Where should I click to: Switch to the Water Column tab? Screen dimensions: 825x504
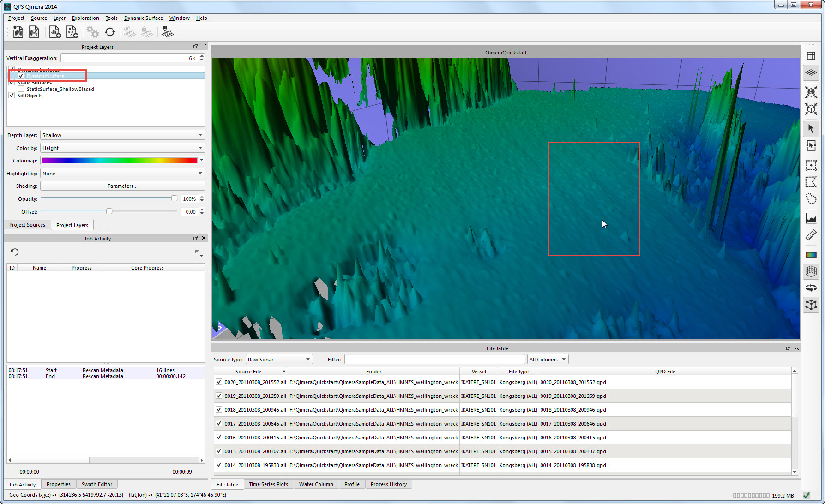point(316,484)
